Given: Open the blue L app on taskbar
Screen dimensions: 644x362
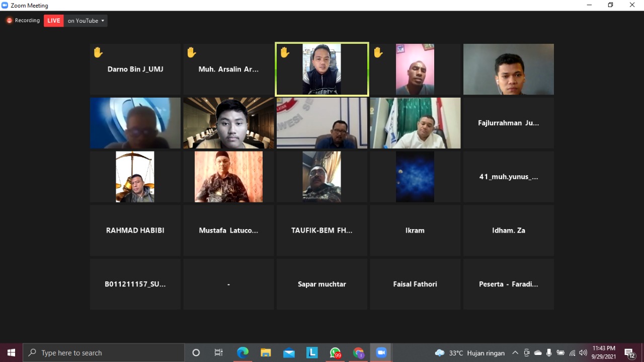Looking at the screenshot, I should pyautogui.click(x=312, y=352).
